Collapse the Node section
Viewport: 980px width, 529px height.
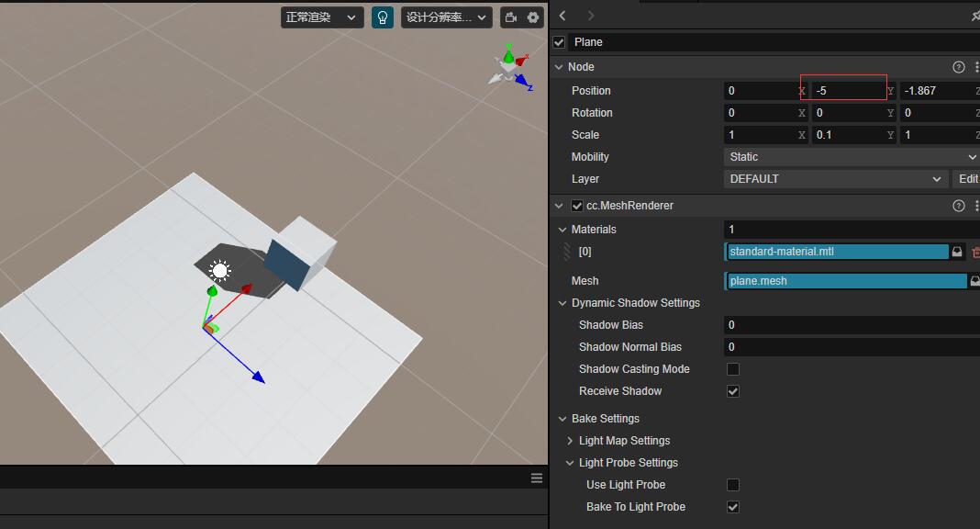pos(559,67)
